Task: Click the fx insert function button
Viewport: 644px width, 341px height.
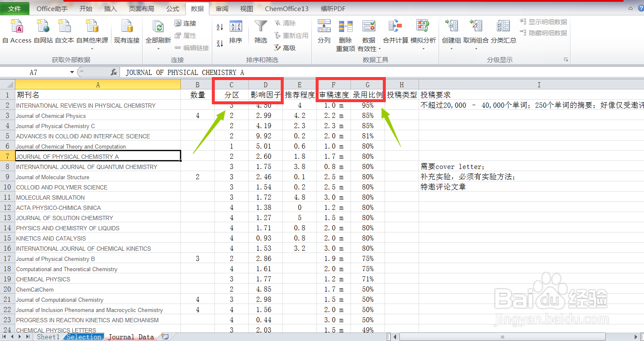Action: tap(114, 72)
